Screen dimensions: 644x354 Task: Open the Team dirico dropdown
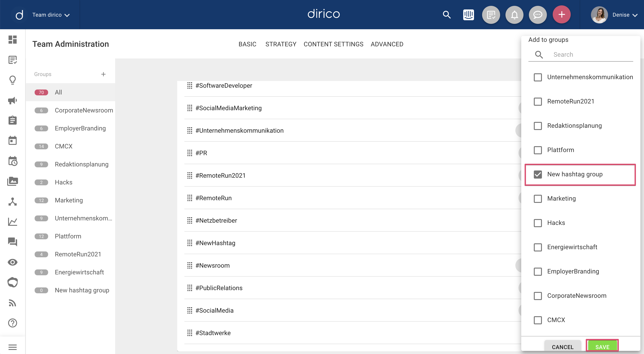click(51, 15)
